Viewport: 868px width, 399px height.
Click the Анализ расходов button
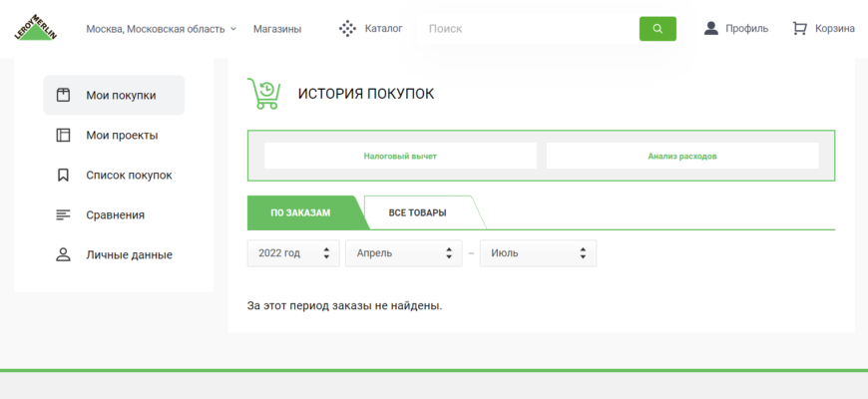[x=682, y=156]
